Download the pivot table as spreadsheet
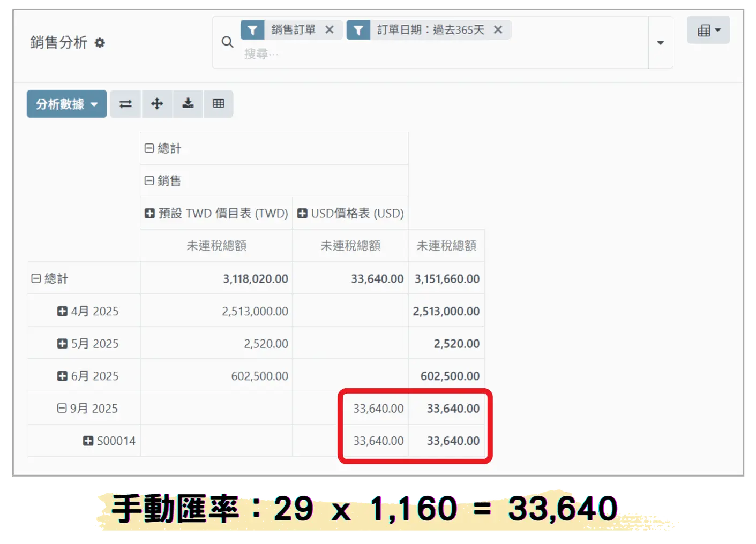The height and width of the screenshot is (544, 756). click(188, 104)
